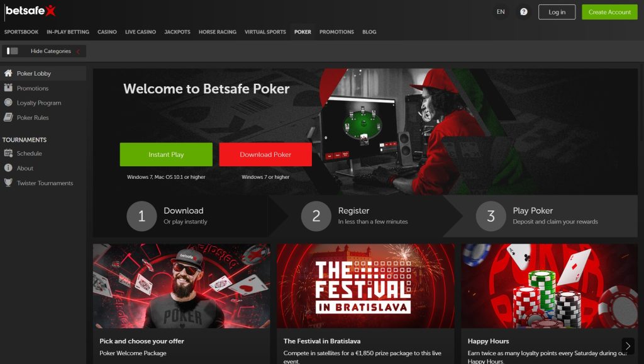Viewport: 644px width, 364px height.
Task: Open the EN language selector
Action: [x=501, y=12]
